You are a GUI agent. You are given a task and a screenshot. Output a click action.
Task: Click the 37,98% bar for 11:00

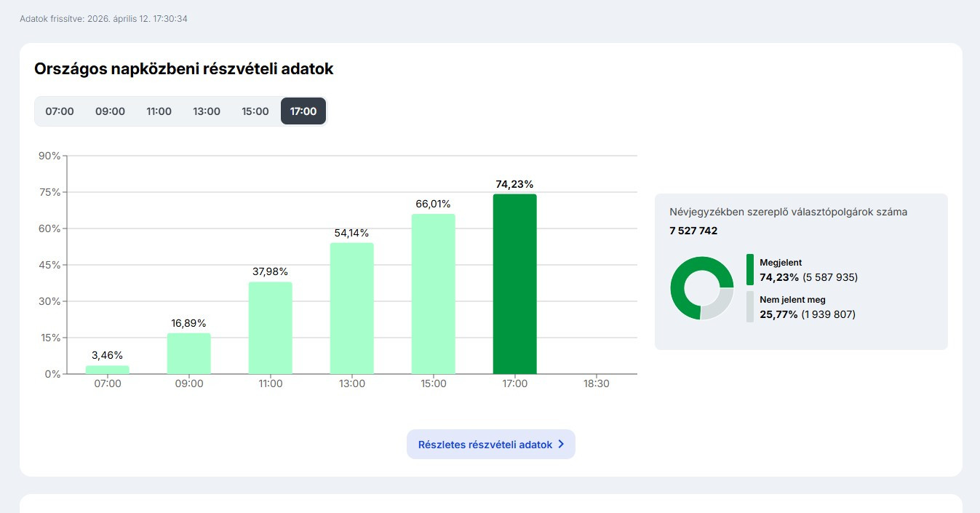[271, 328]
